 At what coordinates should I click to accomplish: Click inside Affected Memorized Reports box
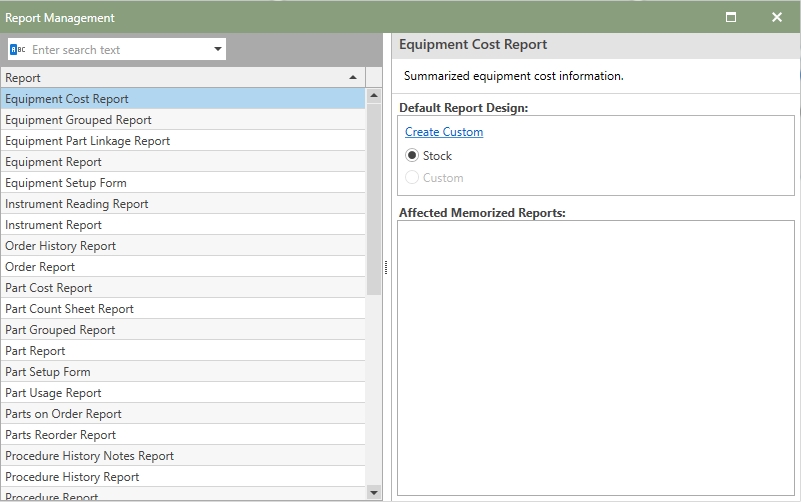(594, 357)
